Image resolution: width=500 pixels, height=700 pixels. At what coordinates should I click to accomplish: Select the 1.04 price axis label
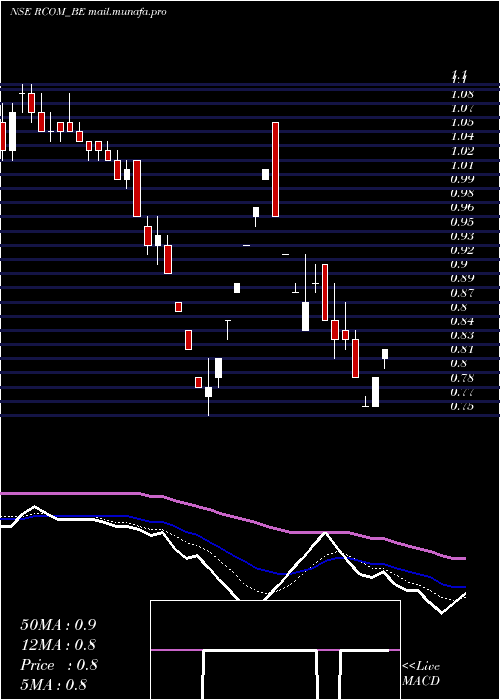coord(462,137)
